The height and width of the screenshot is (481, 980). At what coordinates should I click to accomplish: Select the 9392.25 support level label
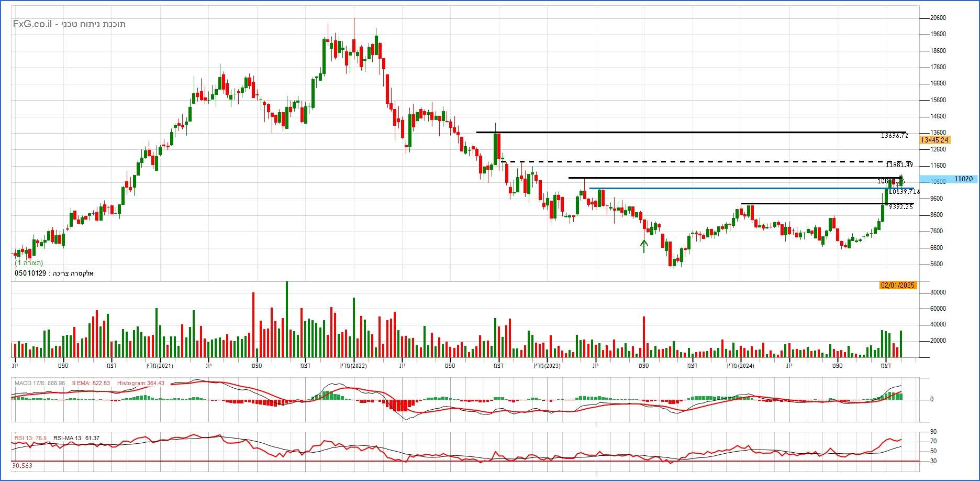(901, 207)
